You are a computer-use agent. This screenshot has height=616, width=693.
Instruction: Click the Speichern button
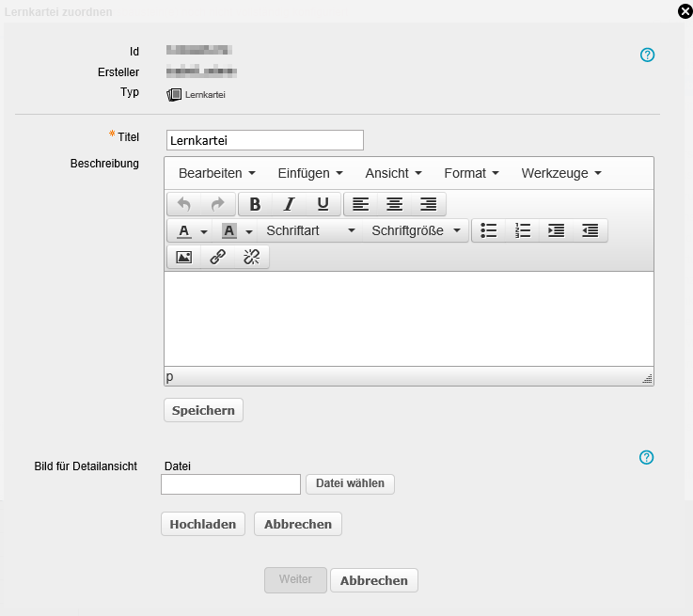pos(203,410)
